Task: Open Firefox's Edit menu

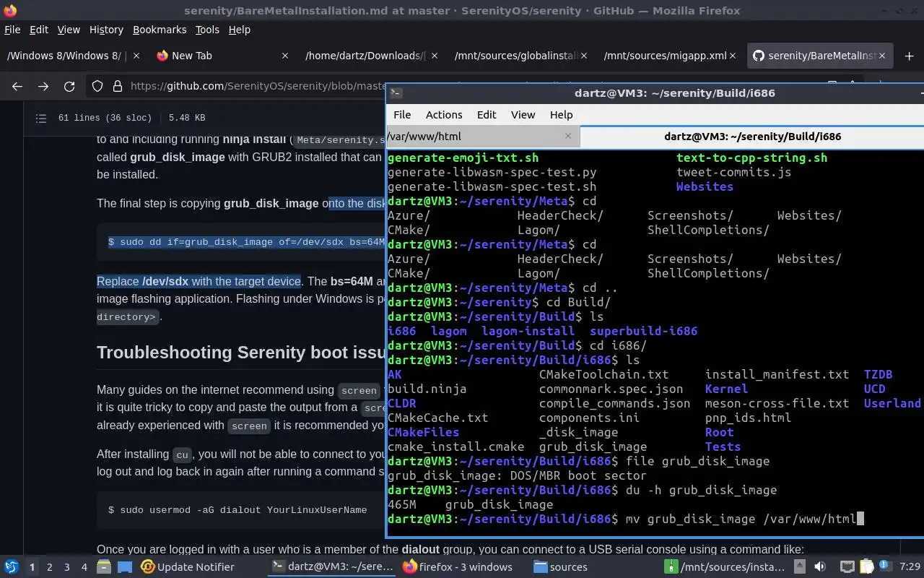Action: pyautogui.click(x=39, y=30)
